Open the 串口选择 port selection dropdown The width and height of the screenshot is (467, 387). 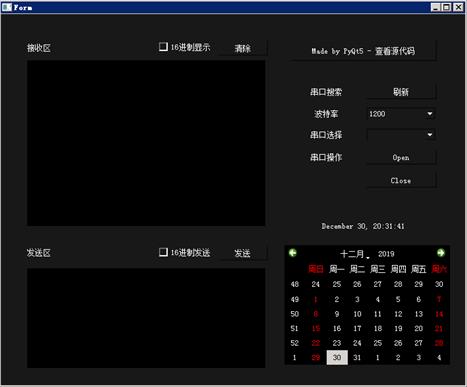point(401,135)
